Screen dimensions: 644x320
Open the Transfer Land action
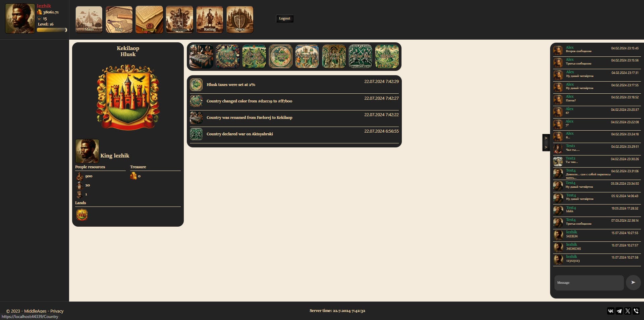click(280, 56)
